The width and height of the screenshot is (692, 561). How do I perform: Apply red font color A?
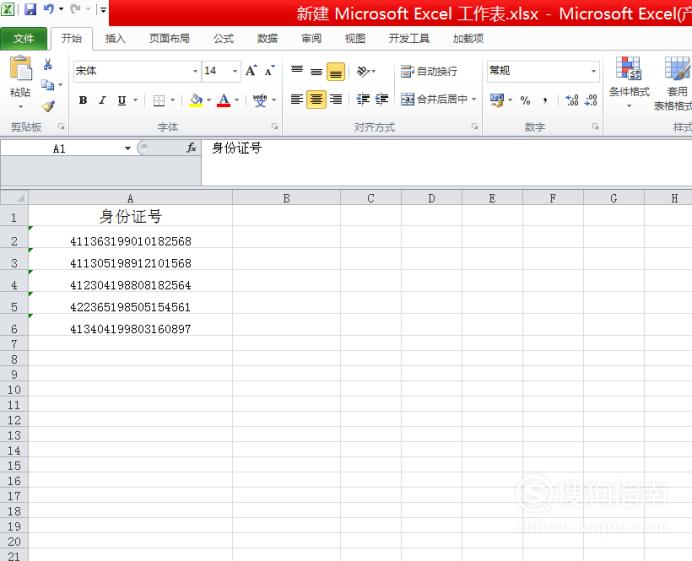point(224,100)
